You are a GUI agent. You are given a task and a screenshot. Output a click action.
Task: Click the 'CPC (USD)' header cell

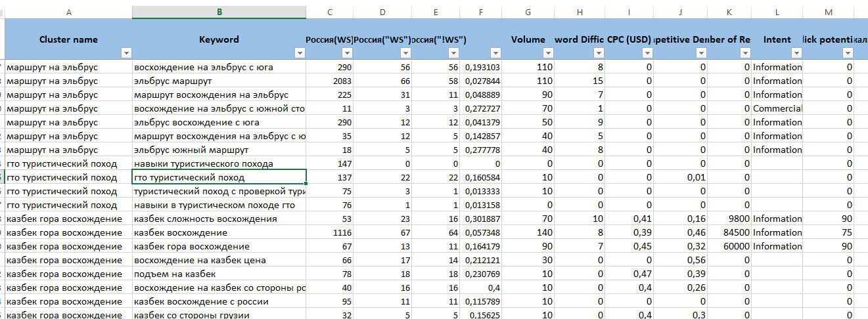[629, 39]
